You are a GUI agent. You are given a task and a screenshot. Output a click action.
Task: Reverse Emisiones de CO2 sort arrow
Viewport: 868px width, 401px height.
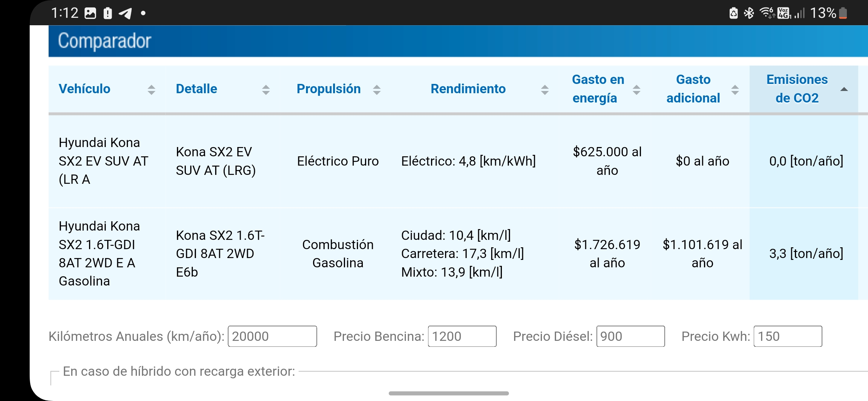[844, 89]
